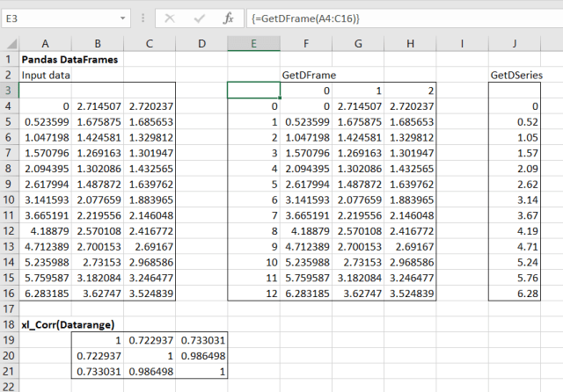Select column D header

click(x=202, y=43)
